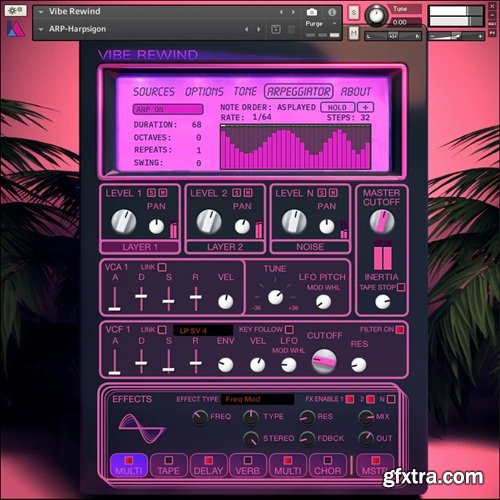This screenshot has height=500, width=500.
Task: Open Freq Mod effect type dropdown
Action: [257, 399]
